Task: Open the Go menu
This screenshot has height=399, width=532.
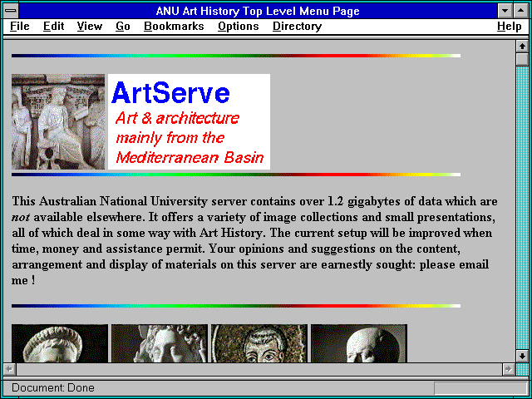Action: 123,27
